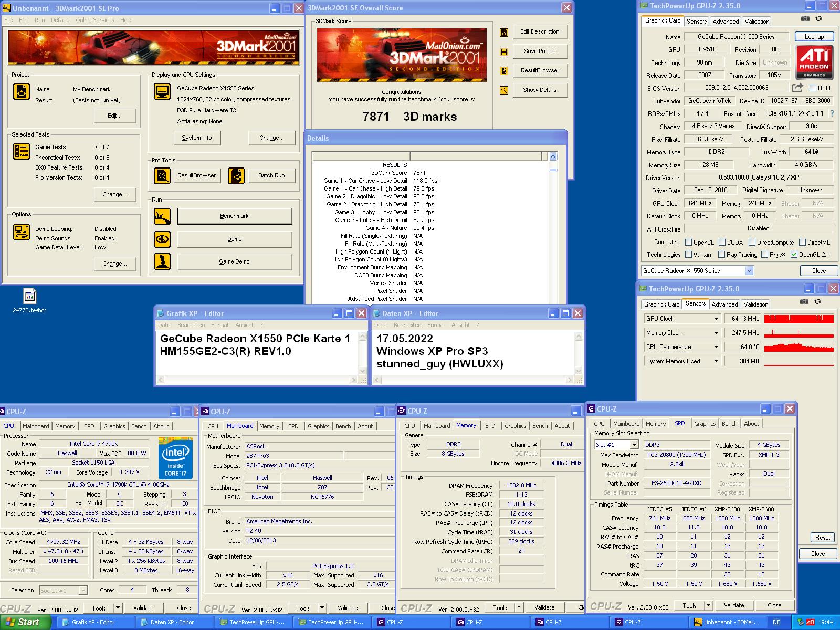The height and width of the screenshot is (630, 840).
Task: Click the Name field GeCube Radeon X1550 Series
Action: [736, 37]
